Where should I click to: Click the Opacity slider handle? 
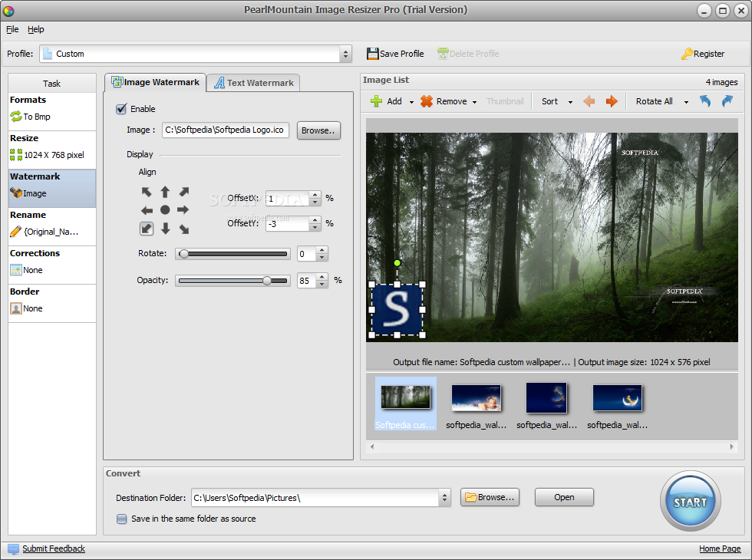[267, 281]
